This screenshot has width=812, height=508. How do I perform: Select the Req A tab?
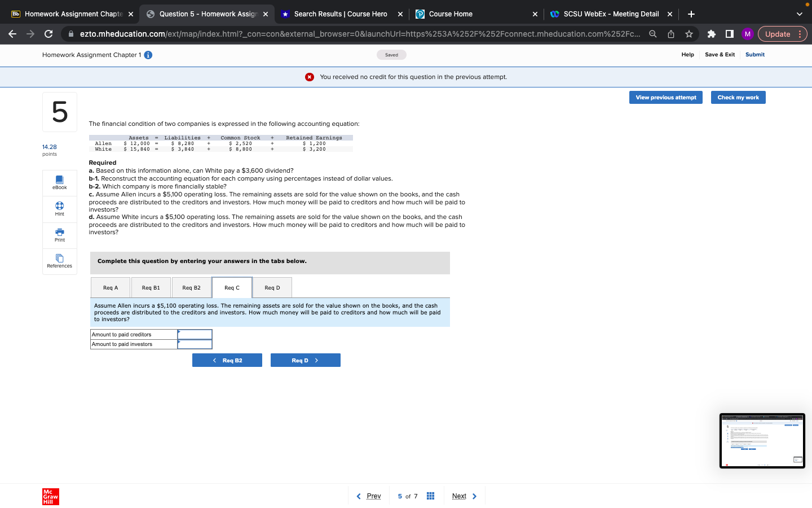pyautogui.click(x=111, y=288)
